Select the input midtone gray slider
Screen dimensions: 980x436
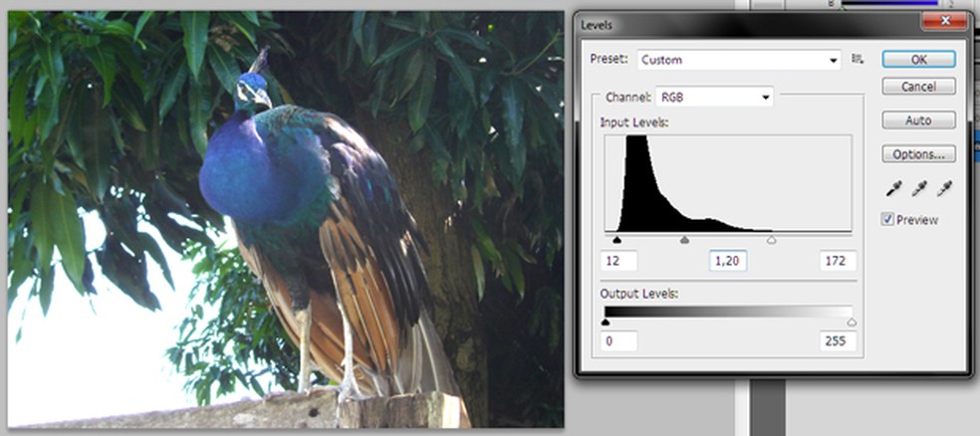coord(684,240)
